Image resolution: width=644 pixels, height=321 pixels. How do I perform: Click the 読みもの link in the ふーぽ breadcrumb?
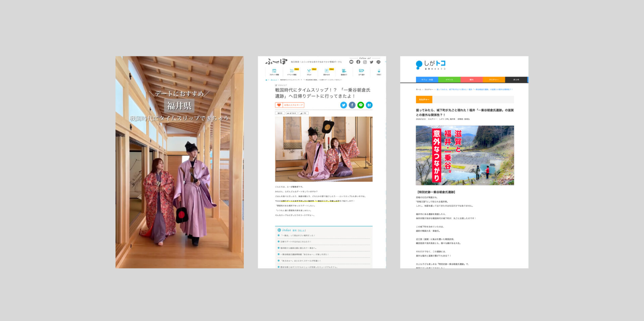[x=274, y=80]
